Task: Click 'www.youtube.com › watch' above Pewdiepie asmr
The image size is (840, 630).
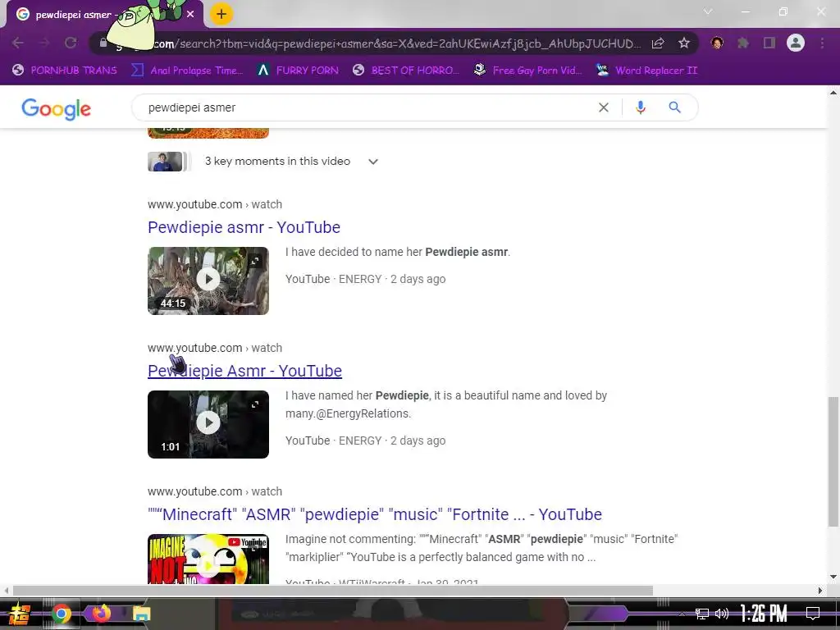Action: (215, 204)
